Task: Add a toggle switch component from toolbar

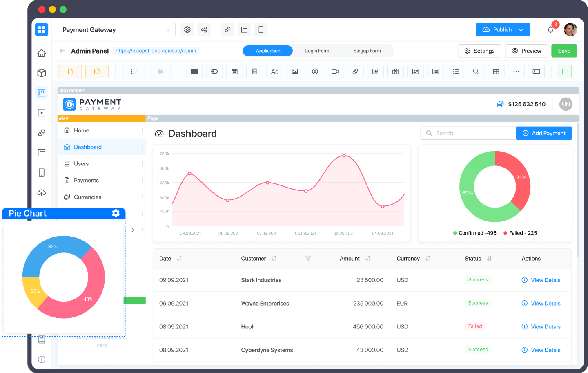Action: click(x=214, y=71)
